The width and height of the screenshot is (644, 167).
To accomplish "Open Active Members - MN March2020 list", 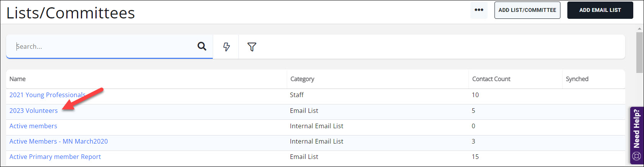I will click(x=59, y=141).
